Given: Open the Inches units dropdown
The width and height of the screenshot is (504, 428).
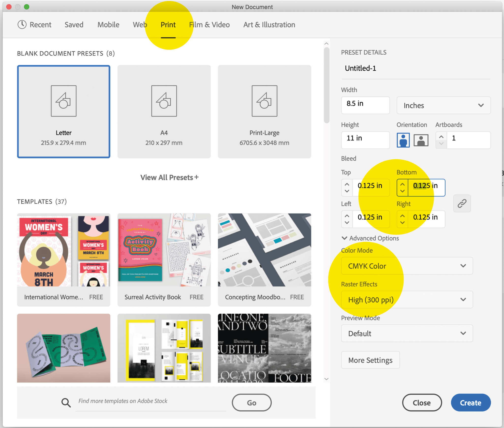Looking at the screenshot, I should tap(443, 106).
